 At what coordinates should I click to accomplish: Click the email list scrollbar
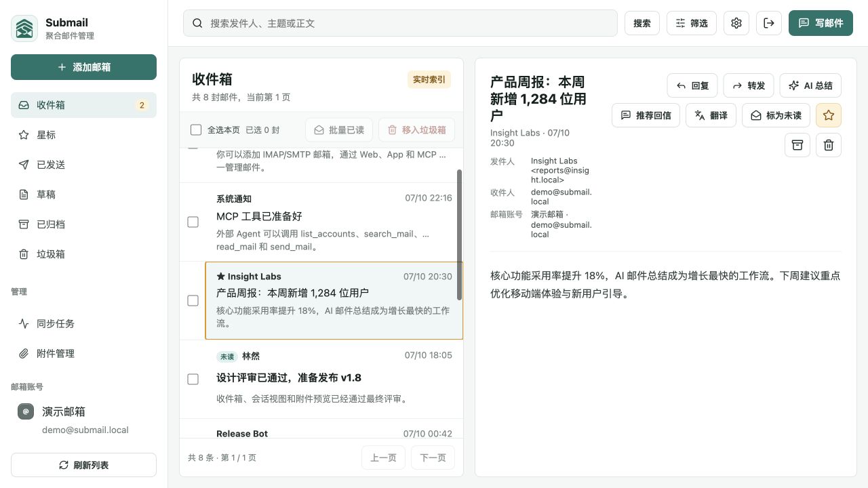(x=460, y=235)
